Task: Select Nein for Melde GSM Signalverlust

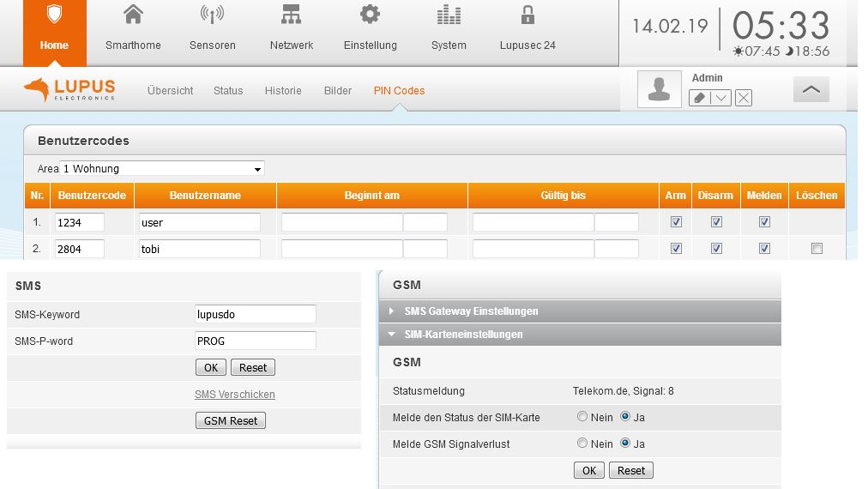Action: pos(582,444)
